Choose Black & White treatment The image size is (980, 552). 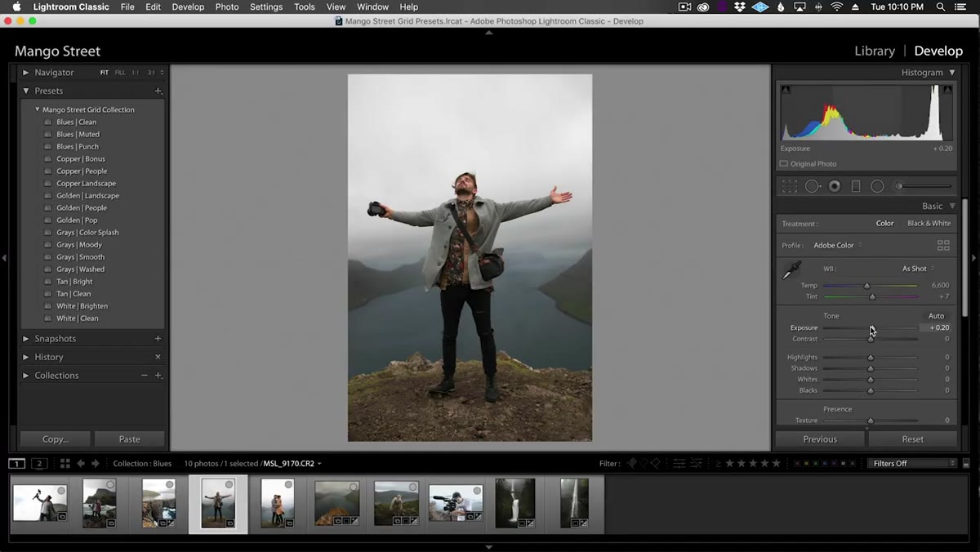click(x=929, y=223)
